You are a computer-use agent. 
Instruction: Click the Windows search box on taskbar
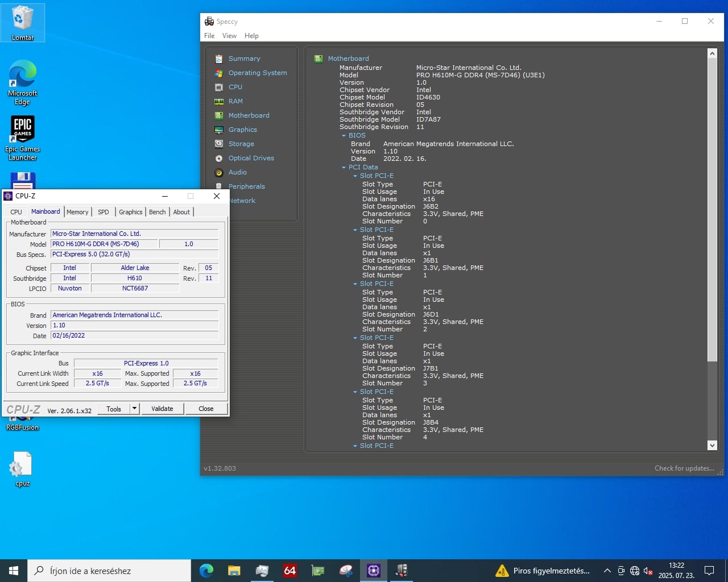(x=109, y=571)
